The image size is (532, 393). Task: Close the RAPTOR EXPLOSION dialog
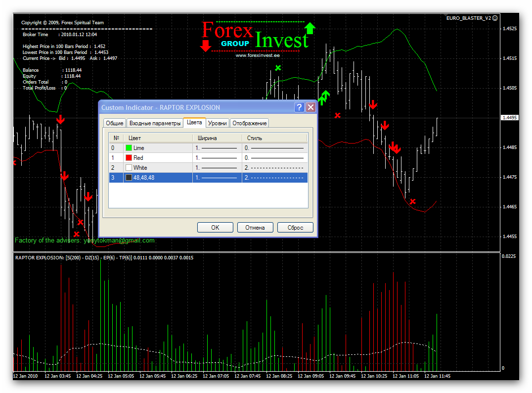tap(310, 107)
